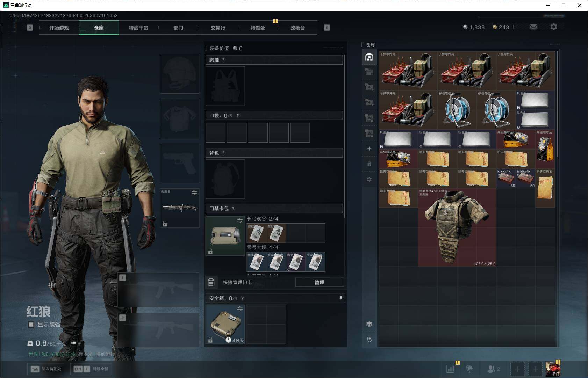Click the warehouse scrollbar
Screen dimensions: 588x378
[x=557, y=104]
